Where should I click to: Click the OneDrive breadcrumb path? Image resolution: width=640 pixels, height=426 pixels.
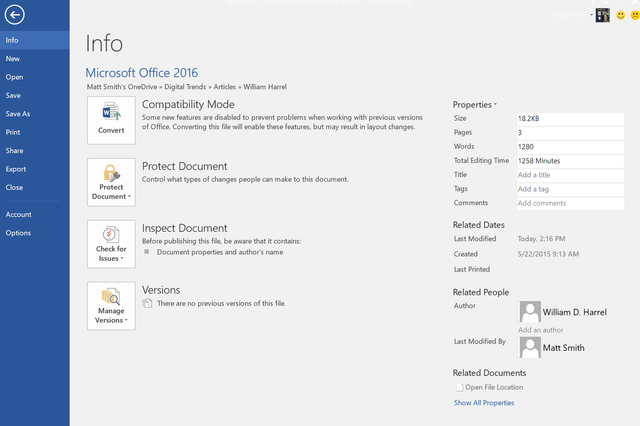[187, 87]
